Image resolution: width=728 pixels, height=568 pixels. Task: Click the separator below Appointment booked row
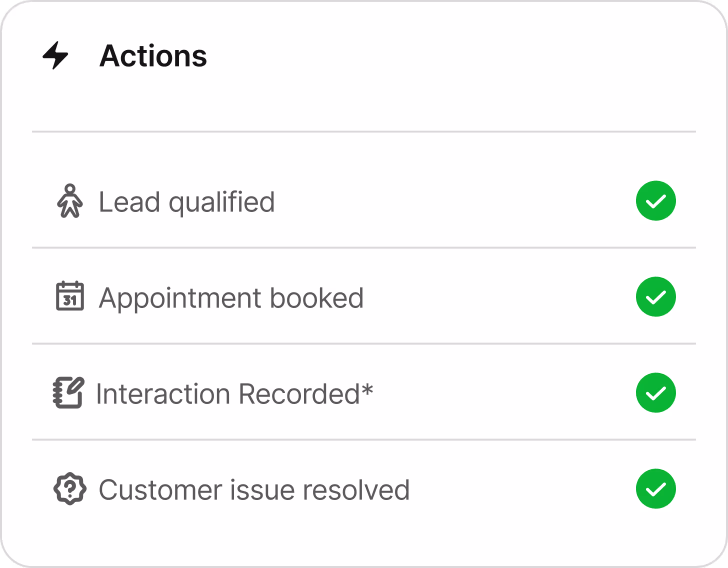(x=364, y=343)
